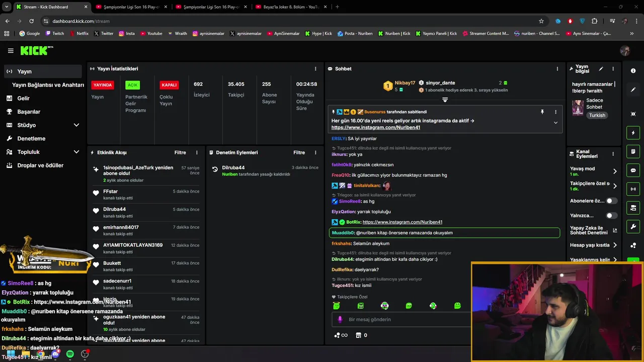This screenshot has height=362, width=644.
Task: Click the Kick logo
Action: point(36,50)
